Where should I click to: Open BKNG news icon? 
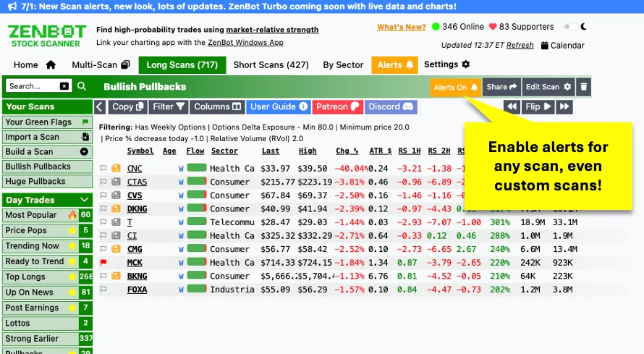(116, 276)
